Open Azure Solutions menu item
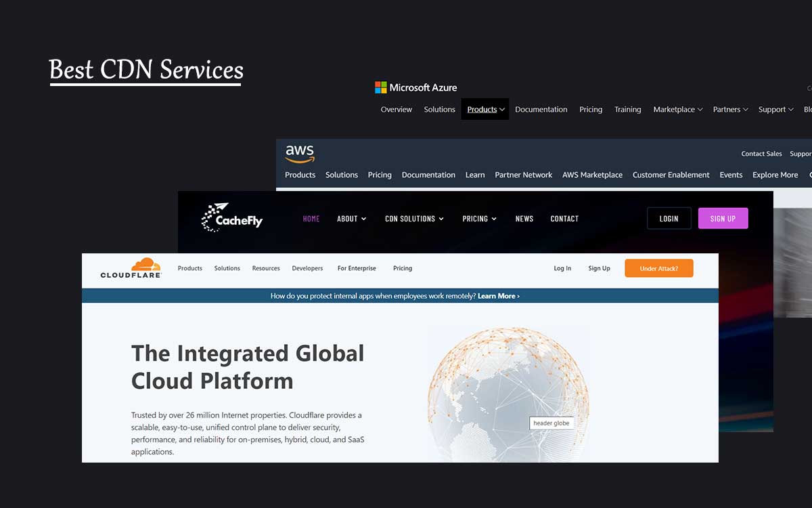The width and height of the screenshot is (812, 508). 439,109
